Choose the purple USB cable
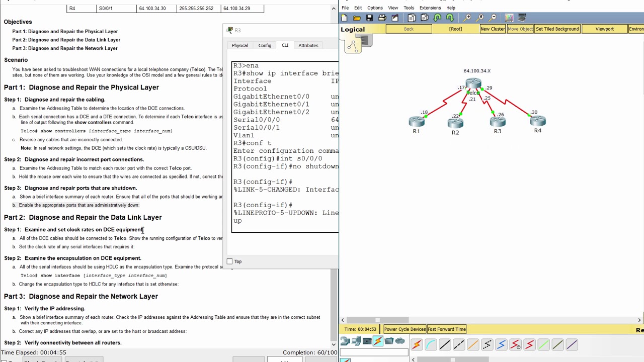Image resolution: width=644 pixels, height=362 pixels. [572, 345]
